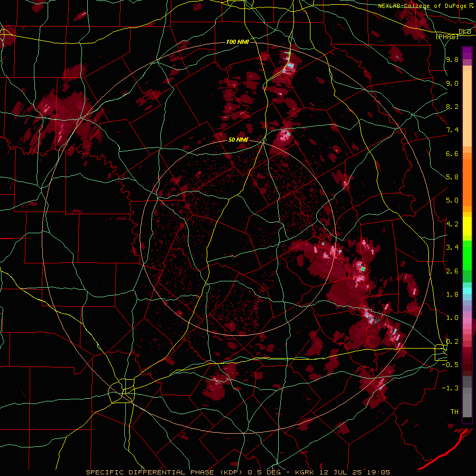Click the 9.0 value on the color scale
Screen dimensions: 476x476
pyautogui.click(x=452, y=83)
